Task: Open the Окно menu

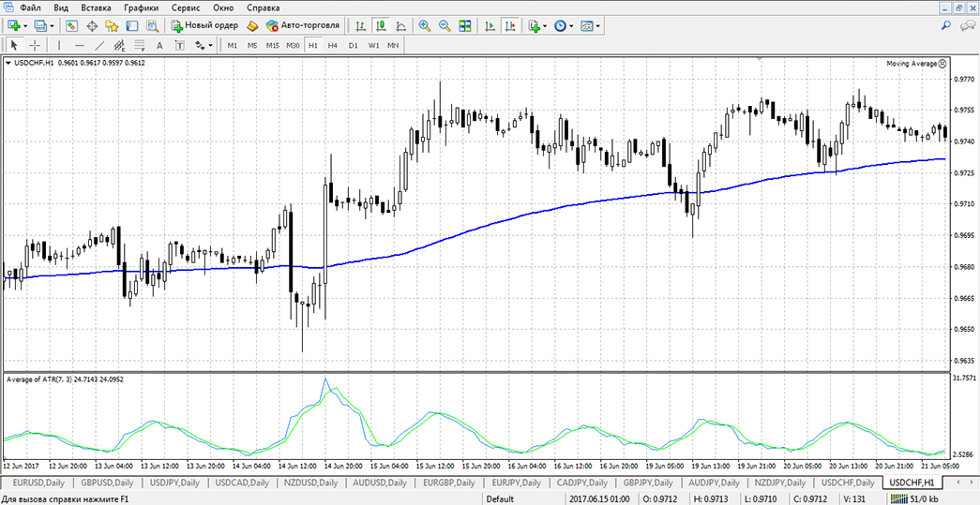Action: (x=223, y=8)
